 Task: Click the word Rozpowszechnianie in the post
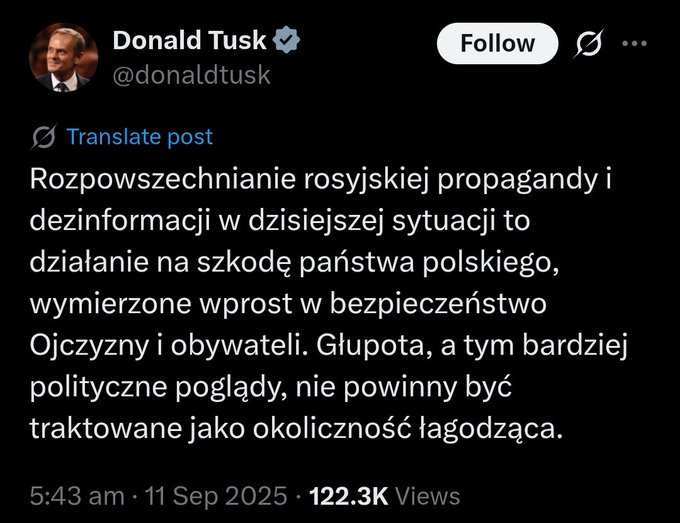coord(163,179)
